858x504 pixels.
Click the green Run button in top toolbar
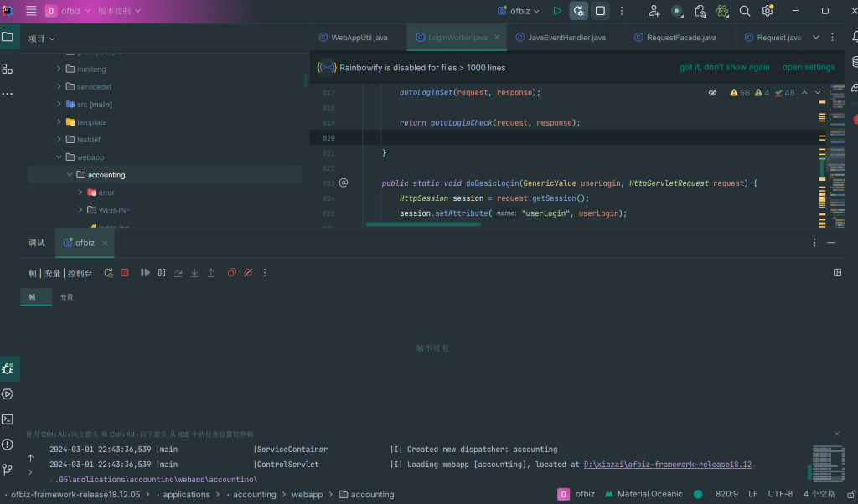point(557,11)
